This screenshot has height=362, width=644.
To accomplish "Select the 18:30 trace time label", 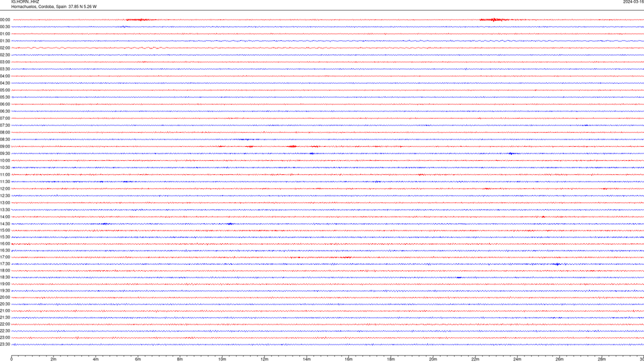I will pyautogui.click(x=5, y=278).
